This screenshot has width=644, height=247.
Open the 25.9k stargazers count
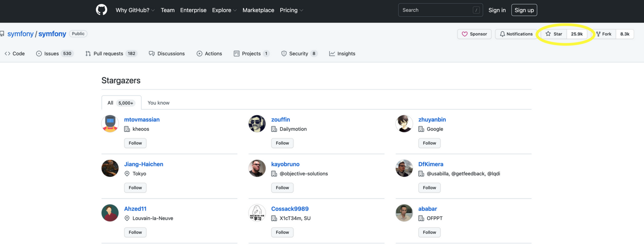click(577, 34)
